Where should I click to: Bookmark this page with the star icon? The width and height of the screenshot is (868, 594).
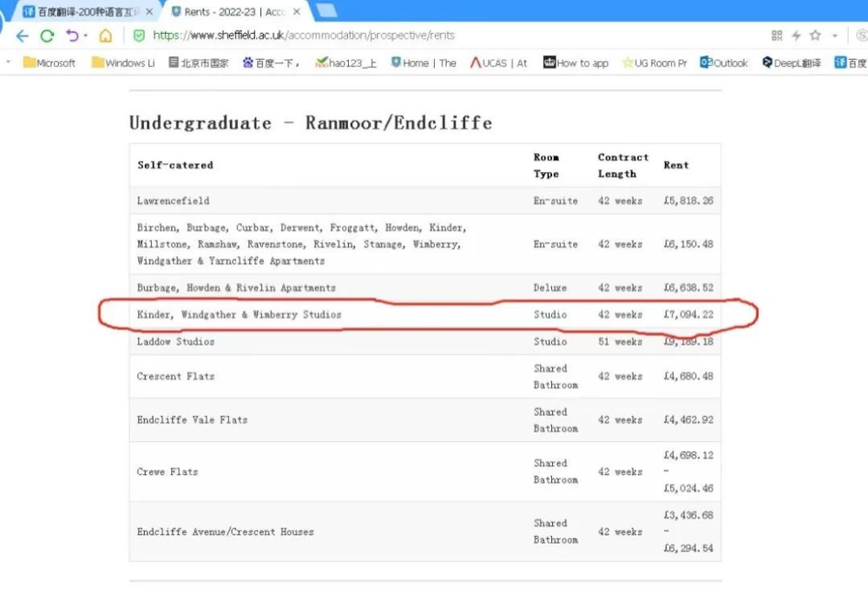(815, 36)
